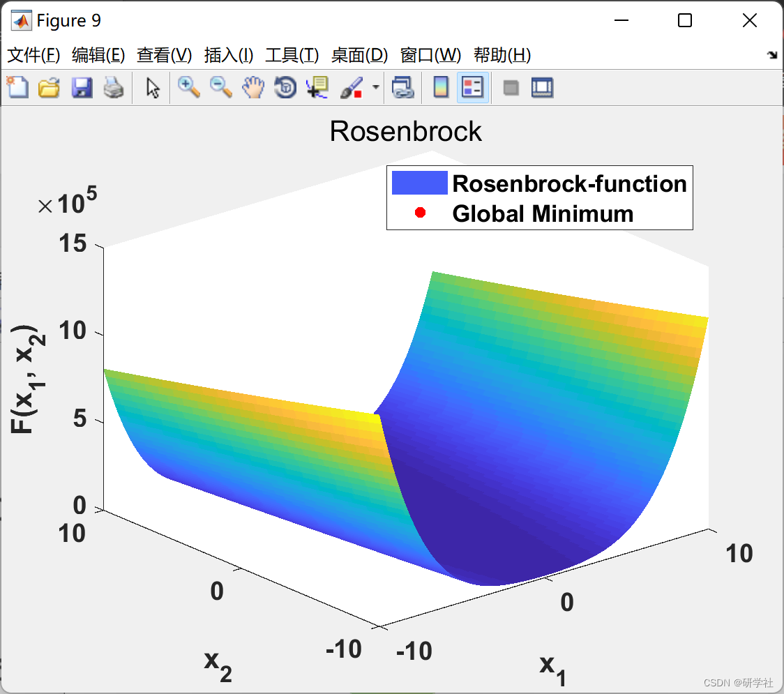
Task: Close the Figure 9 window
Action: 750,20
